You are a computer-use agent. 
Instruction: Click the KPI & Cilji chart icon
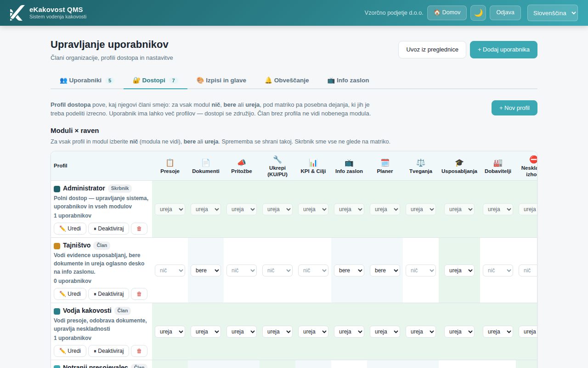(313, 163)
